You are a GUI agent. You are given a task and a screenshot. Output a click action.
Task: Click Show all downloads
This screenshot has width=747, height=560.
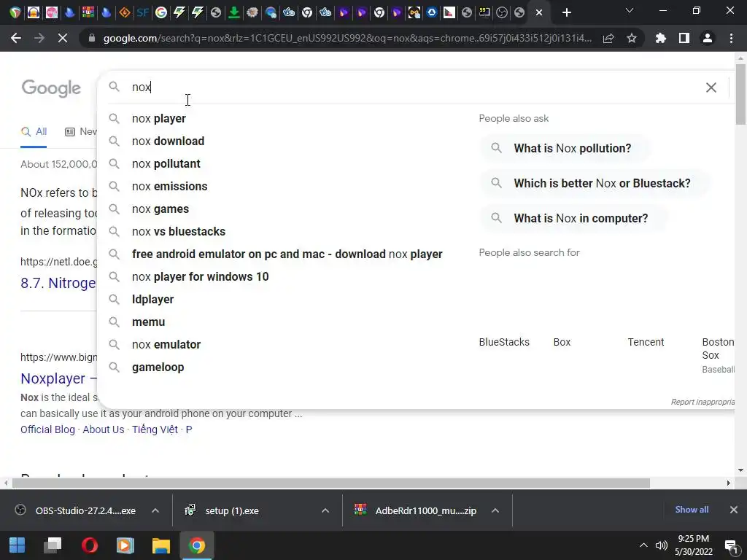(x=692, y=510)
